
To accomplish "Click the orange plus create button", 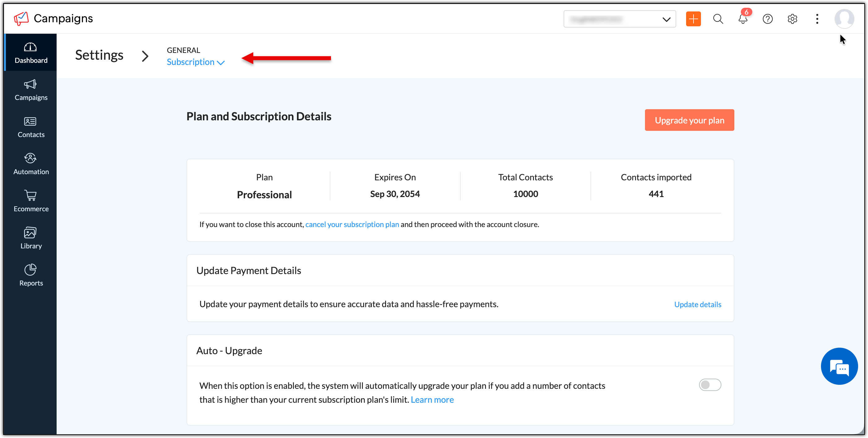I will [x=693, y=19].
